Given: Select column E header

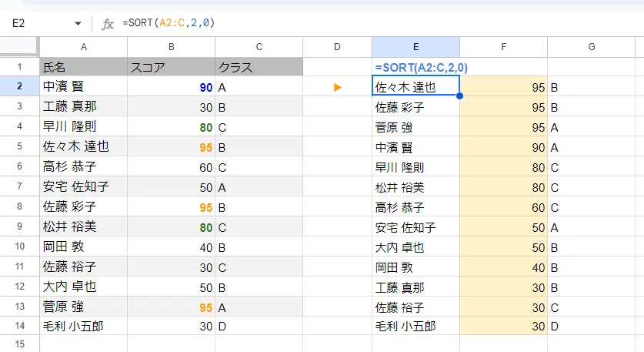Looking at the screenshot, I should [x=415, y=47].
